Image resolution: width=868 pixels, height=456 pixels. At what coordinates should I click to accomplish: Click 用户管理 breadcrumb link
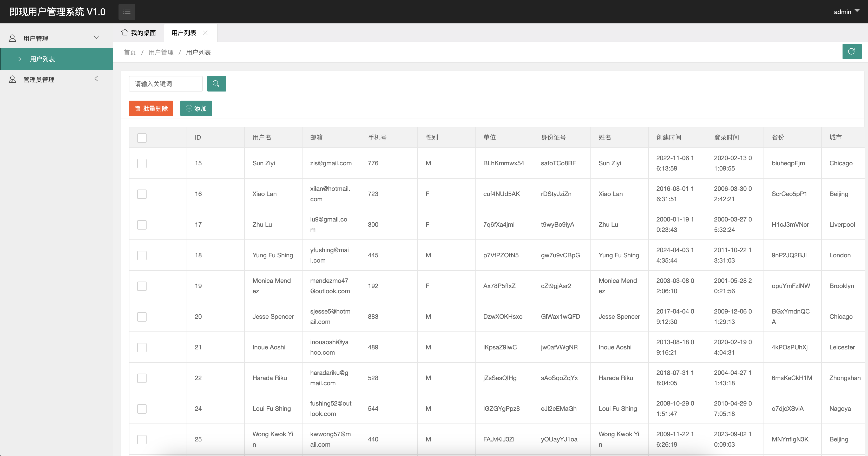(x=161, y=52)
